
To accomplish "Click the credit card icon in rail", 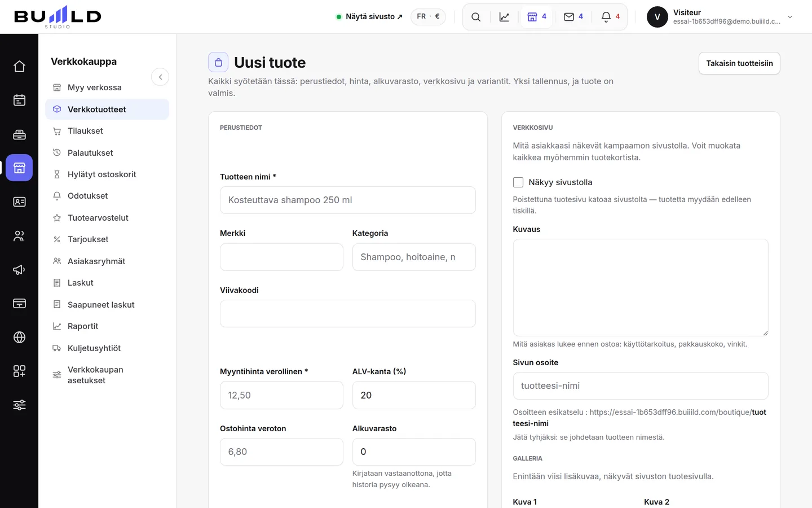I will click(x=19, y=304).
